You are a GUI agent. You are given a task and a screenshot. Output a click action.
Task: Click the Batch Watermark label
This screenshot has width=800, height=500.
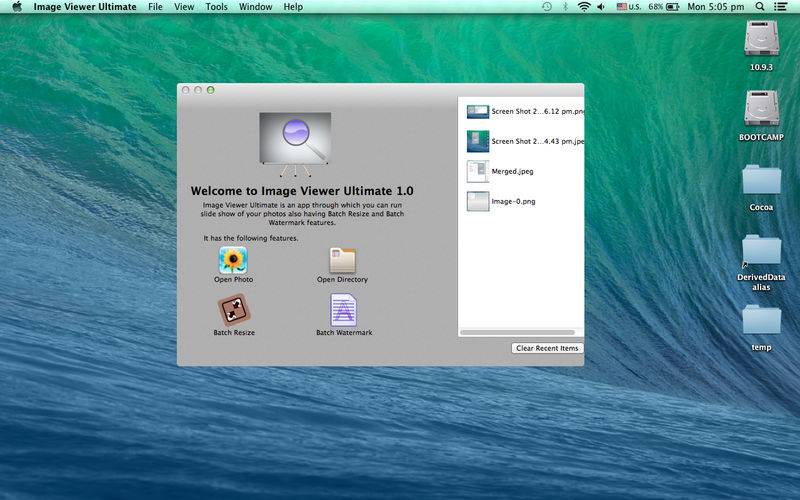[344, 333]
